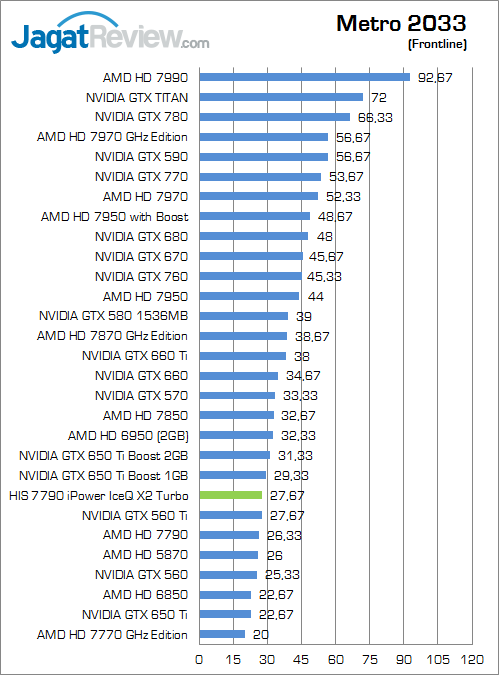Click the Metro 2033 chart title
Screen dimensions: 499x675
click(401, 23)
